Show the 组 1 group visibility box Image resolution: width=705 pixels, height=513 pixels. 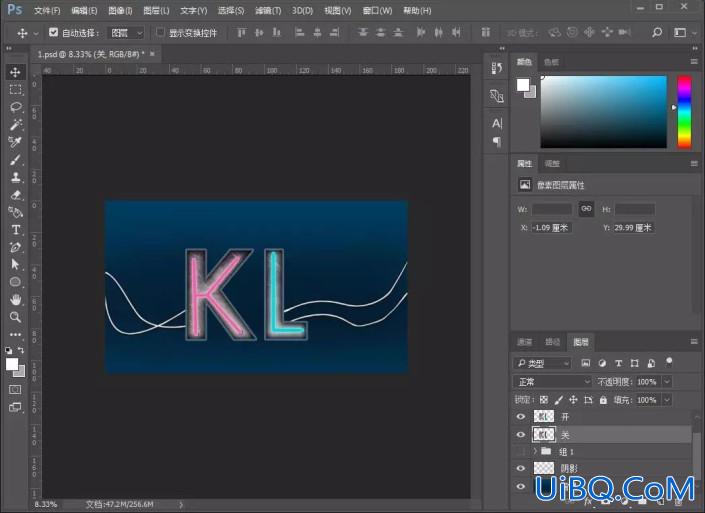[x=521, y=451]
